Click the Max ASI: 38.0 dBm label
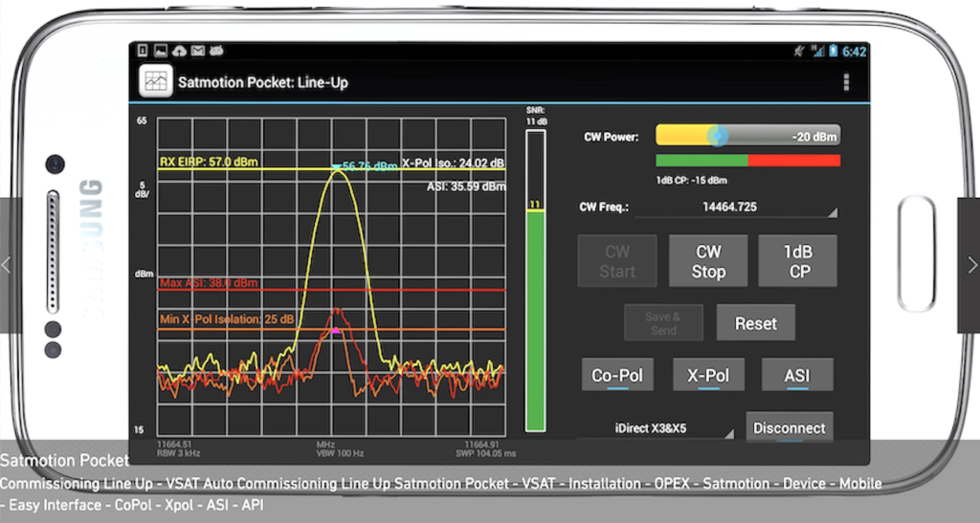 point(209,283)
